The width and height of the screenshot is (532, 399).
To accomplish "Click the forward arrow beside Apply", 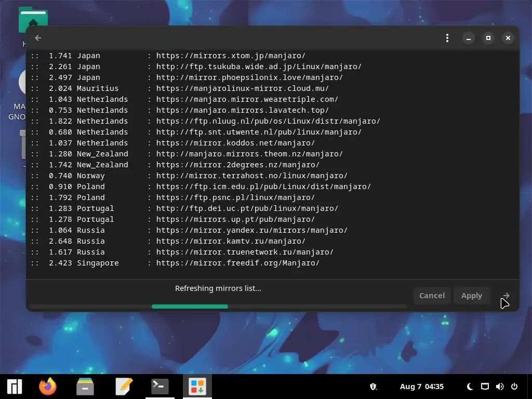I will click(506, 296).
